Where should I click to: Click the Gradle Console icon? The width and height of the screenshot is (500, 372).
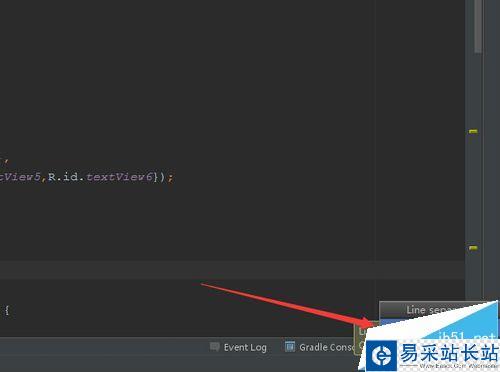(x=290, y=347)
